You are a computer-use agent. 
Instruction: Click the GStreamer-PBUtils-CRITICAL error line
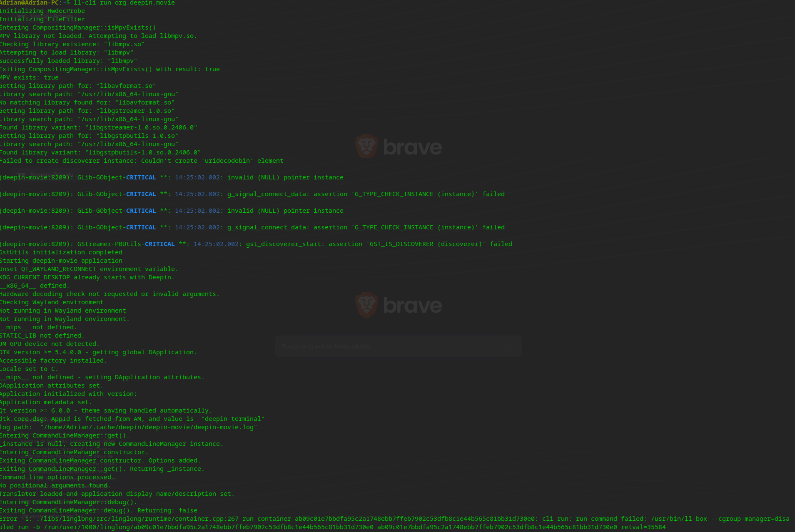(256, 244)
